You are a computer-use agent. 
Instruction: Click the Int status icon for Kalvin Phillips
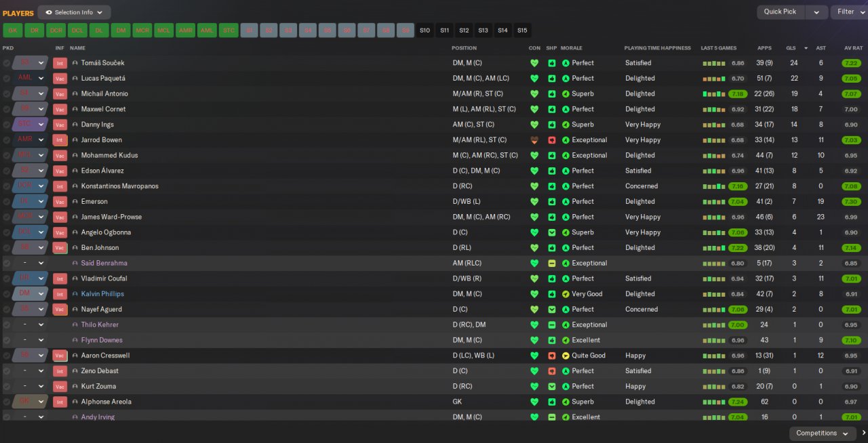click(x=60, y=294)
